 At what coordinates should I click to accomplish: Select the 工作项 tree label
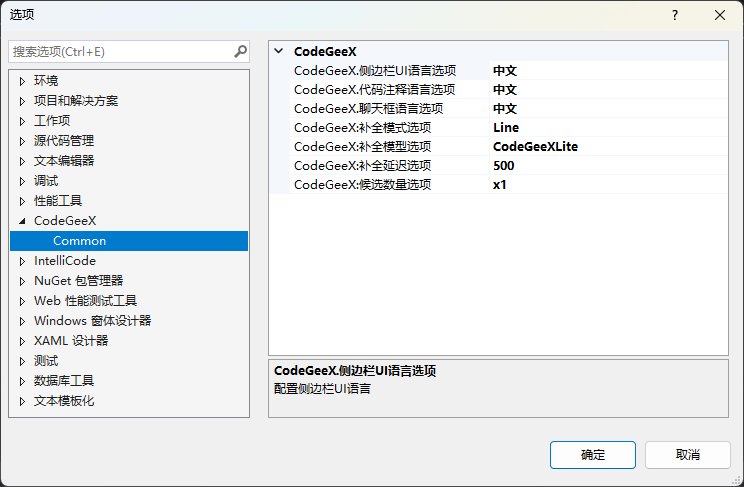coord(52,121)
